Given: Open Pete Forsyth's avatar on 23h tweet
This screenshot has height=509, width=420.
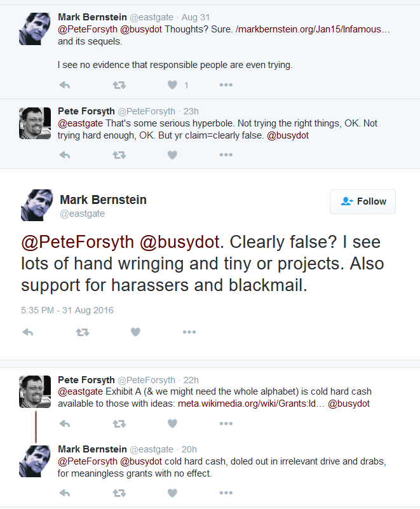Looking at the screenshot, I should point(35,123).
